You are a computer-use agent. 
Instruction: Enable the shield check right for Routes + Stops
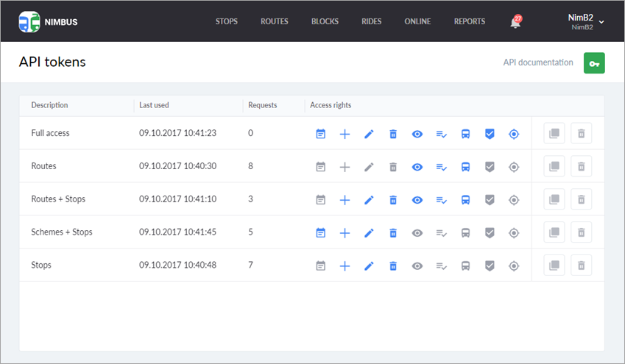[x=490, y=200]
